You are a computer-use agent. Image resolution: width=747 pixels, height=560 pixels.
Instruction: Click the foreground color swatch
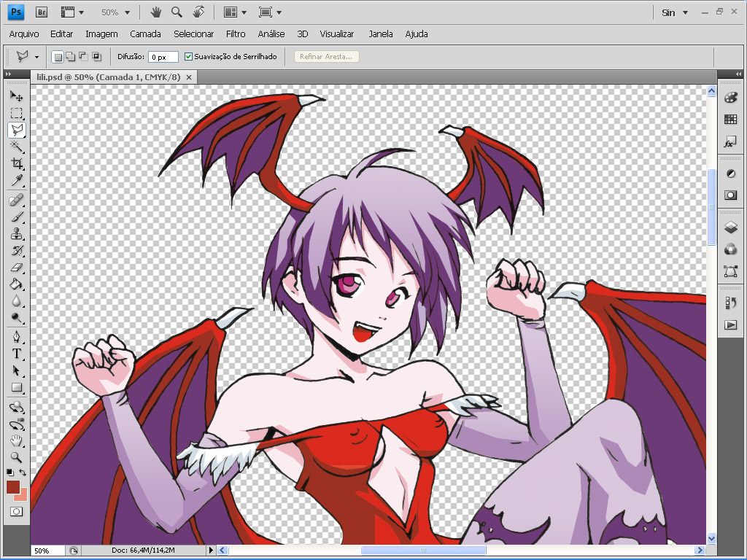(x=13, y=487)
